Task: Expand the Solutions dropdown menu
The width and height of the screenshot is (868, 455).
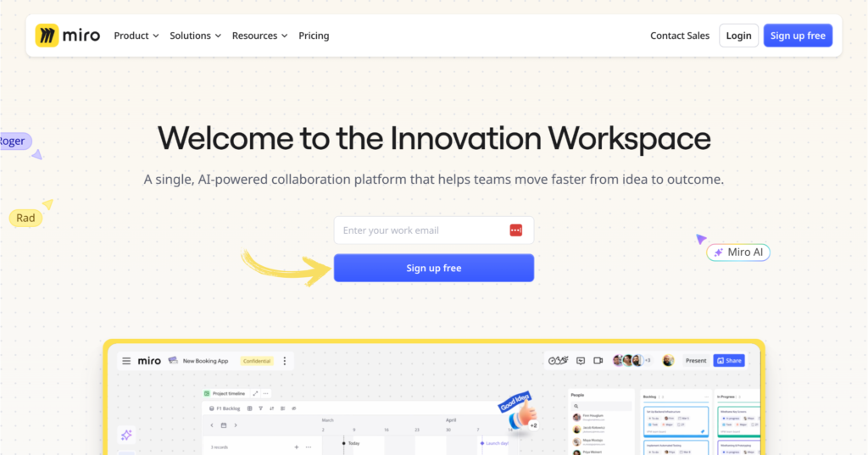Action: (x=196, y=36)
